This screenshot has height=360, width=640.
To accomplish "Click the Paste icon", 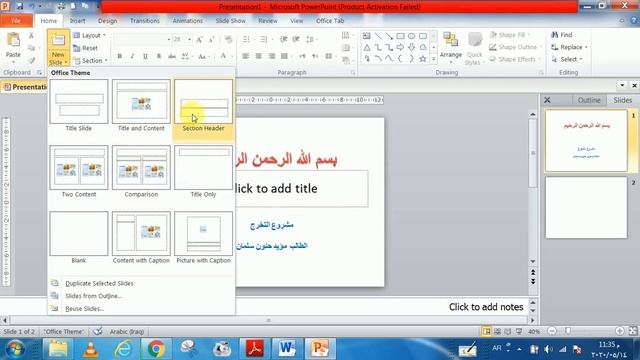I will point(13,40).
